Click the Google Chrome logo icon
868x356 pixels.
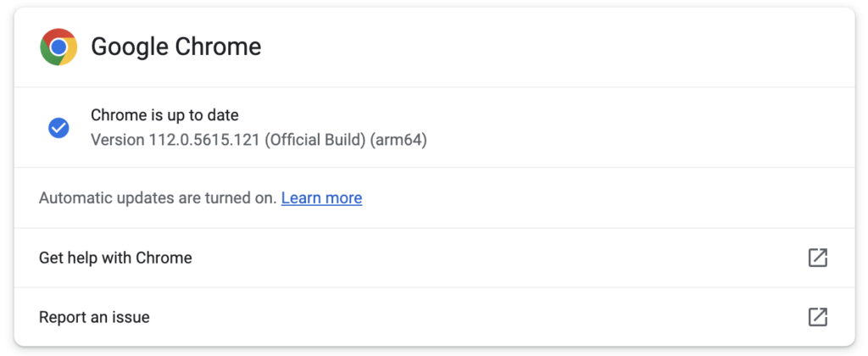coord(58,47)
